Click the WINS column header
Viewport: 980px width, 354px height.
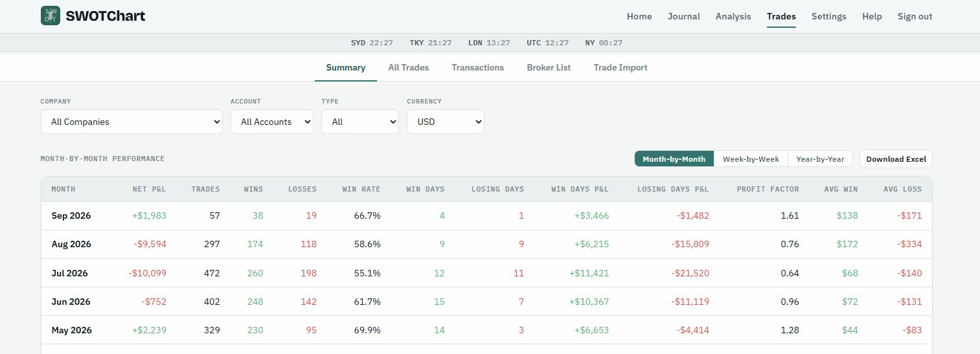253,189
